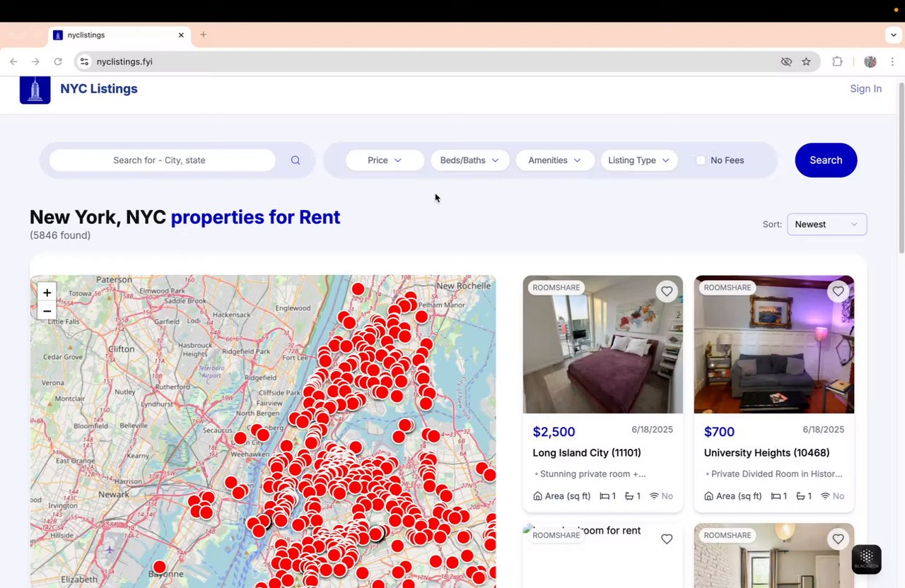Click the browser forward arrow
The width and height of the screenshot is (905, 588).
click(35, 61)
